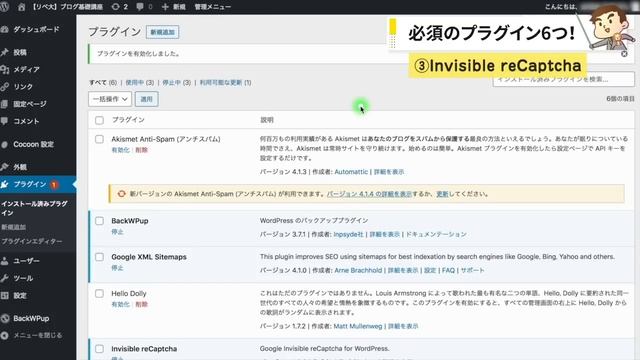The height and width of the screenshot is (360, 640).
Task: Click 有効化 under Akismet Anti-Spam
Action: click(120, 150)
